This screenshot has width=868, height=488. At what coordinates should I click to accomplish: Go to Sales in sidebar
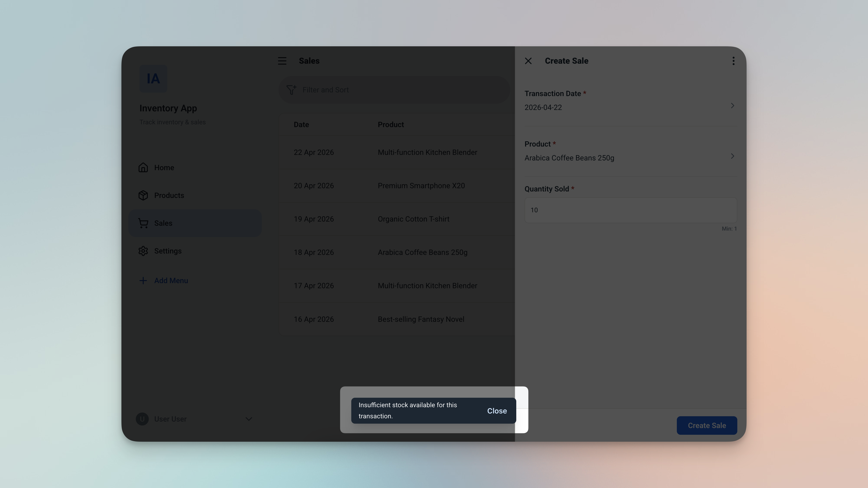(195, 223)
